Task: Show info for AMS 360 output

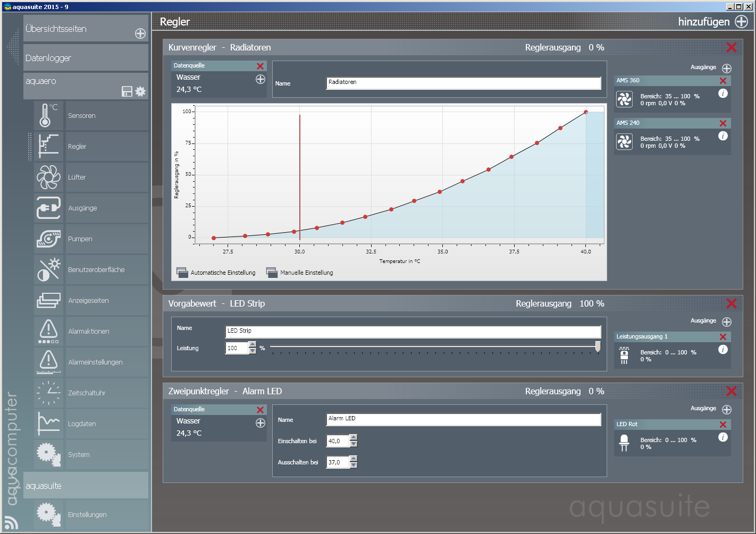Action: 723,94
